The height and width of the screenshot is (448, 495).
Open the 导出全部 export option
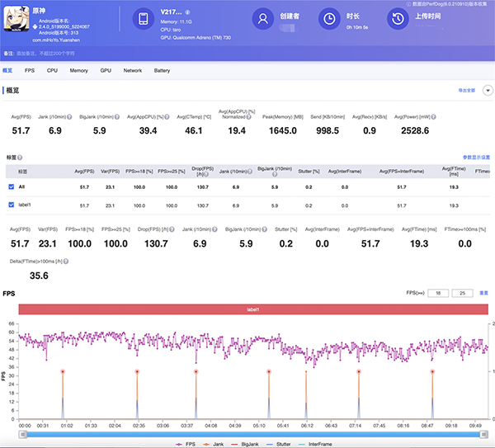[467, 89]
